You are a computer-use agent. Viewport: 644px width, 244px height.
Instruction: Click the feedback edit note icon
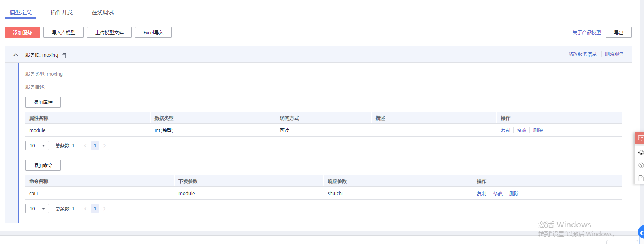pyautogui.click(x=641, y=178)
